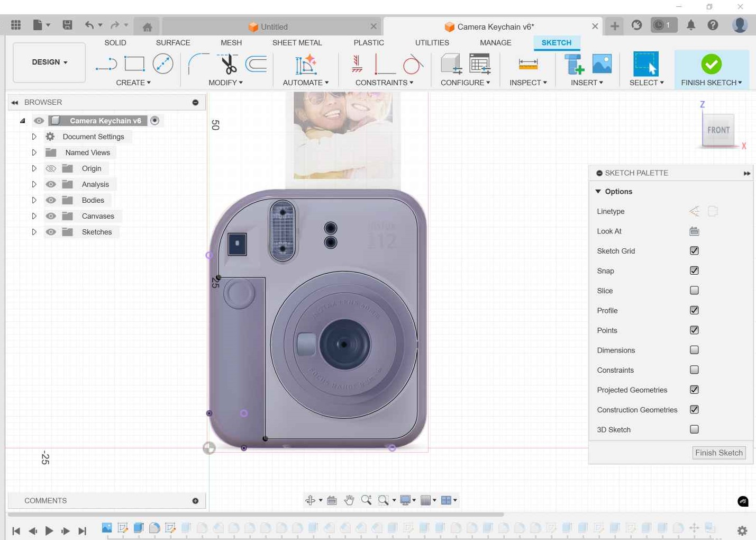Select the Offset tool icon
The image size is (756, 540).
click(x=256, y=64)
